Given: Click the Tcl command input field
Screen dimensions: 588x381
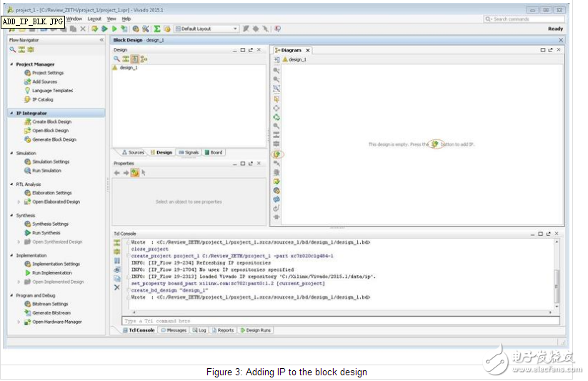Looking at the screenshot, I should point(336,321).
